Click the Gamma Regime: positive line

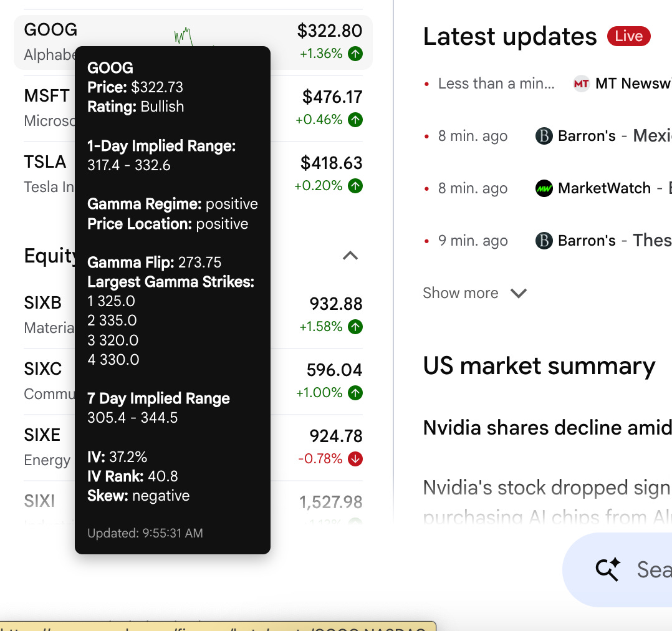coord(172,204)
